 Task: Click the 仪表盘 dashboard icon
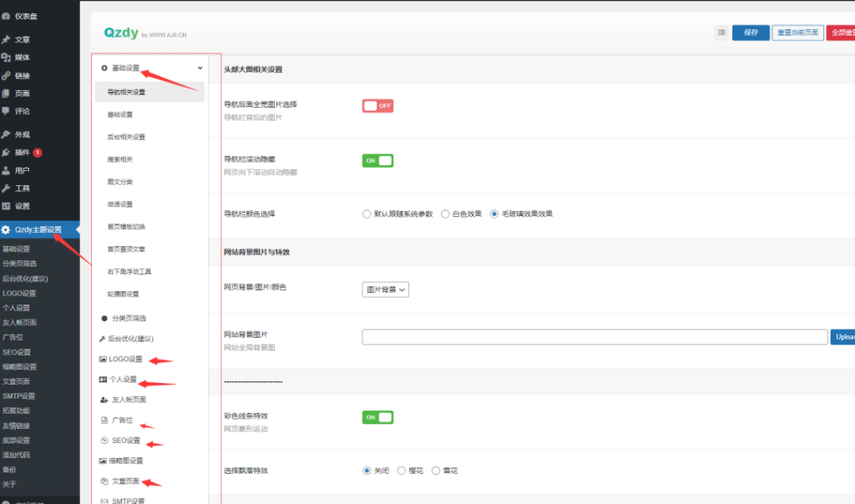tap(7, 16)
